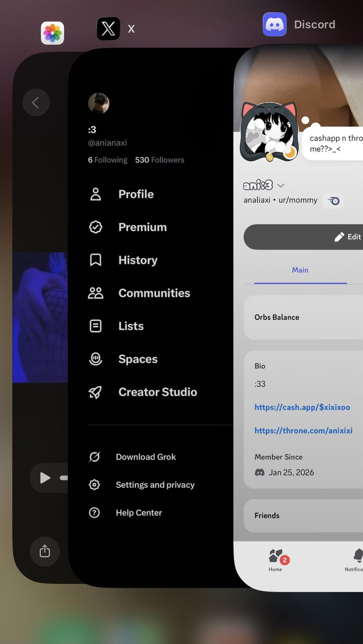This screenshot has width=363, height=644.
Task: Open Help Center in X
Action: pyautogui.click(x=139, y=513)
